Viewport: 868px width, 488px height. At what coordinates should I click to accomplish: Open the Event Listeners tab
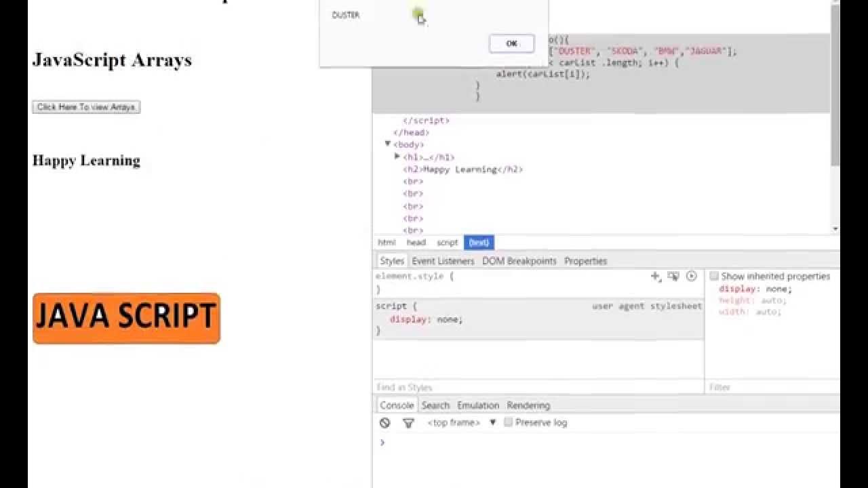click(x=443, y=261)
